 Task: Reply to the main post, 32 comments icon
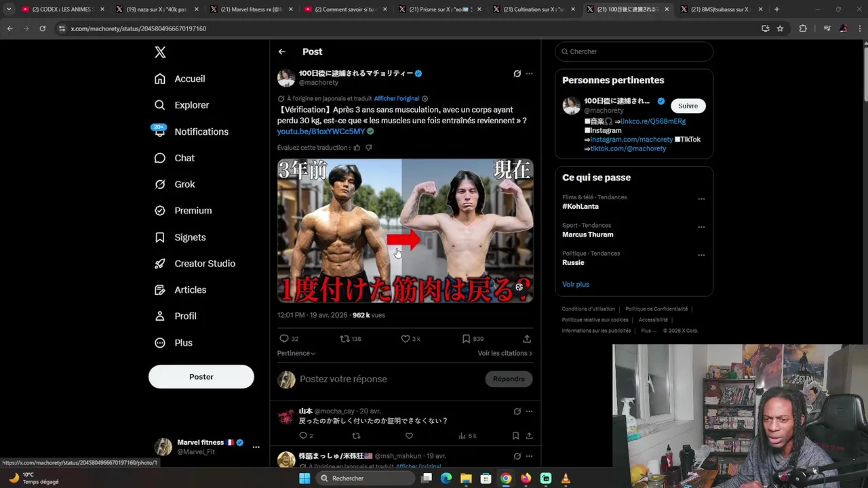[288, 339]
